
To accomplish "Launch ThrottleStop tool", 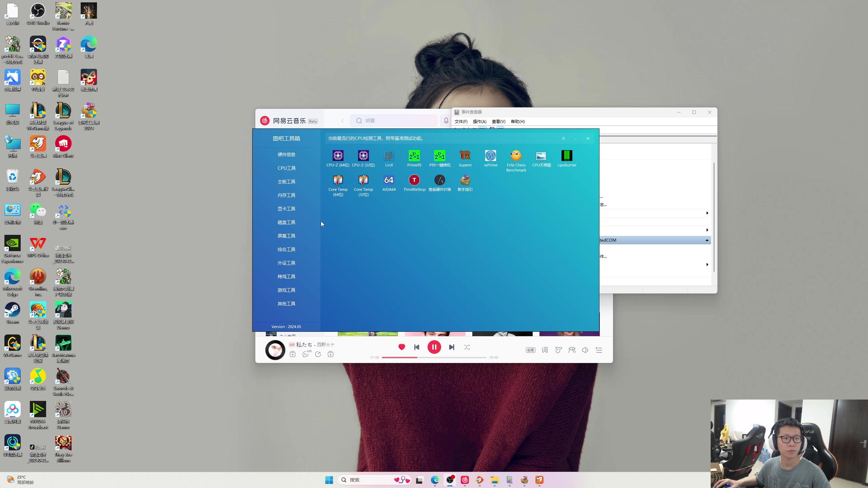I will 414,181.
